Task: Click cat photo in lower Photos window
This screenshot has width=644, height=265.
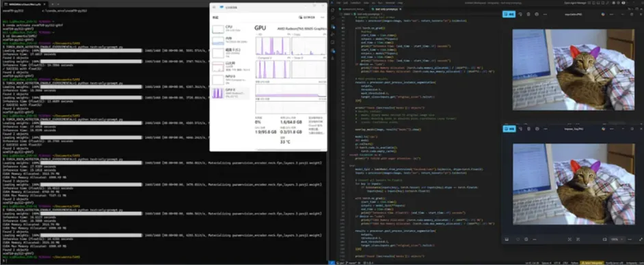Action: pyautogui.click(x=574, y=184)
